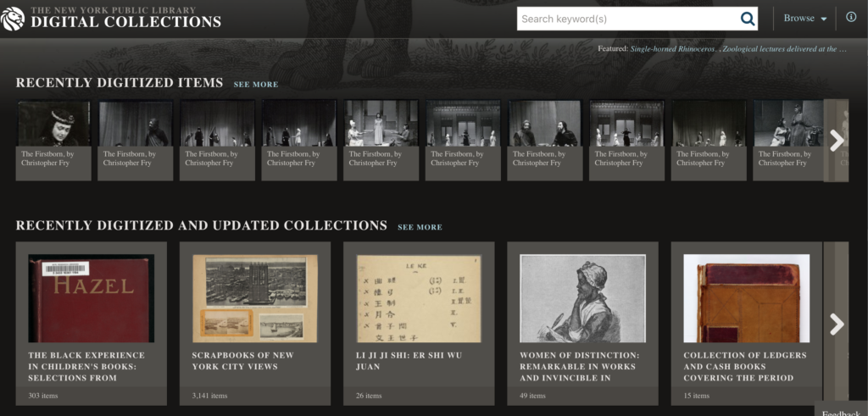
Task: Click See More next to Updated Collections
Action: pos(420,227)
